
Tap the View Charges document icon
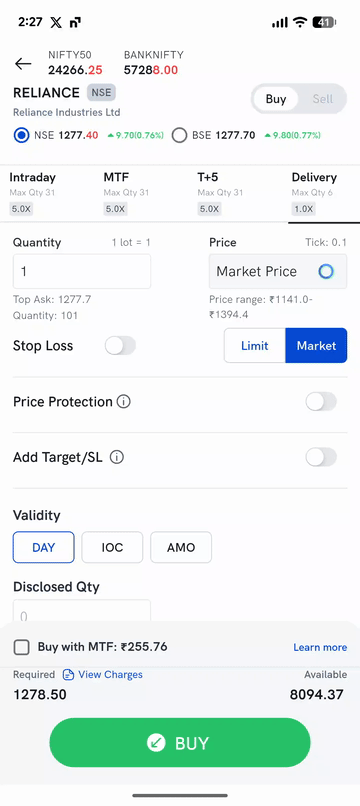(68, 674)
